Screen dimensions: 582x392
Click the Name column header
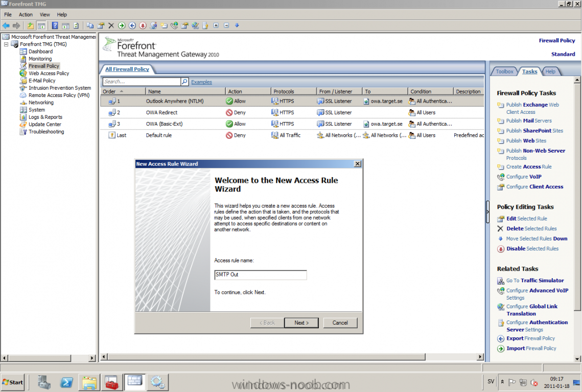pyautogui.click(x=185, y=91)
